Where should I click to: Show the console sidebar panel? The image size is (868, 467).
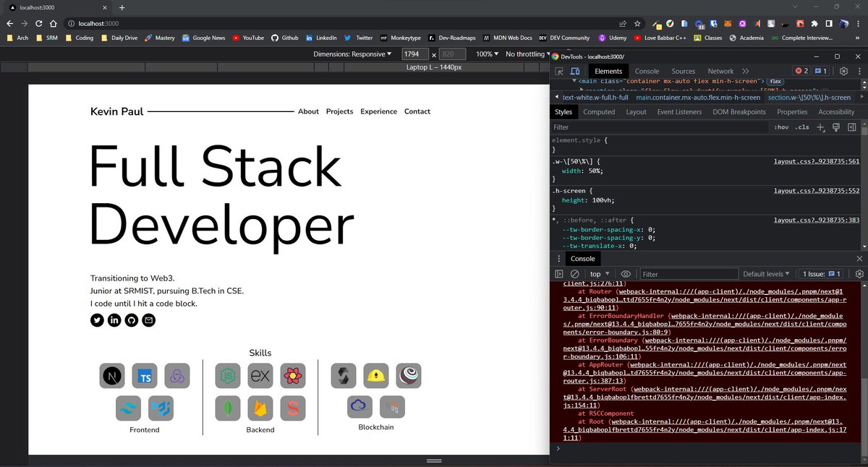pyautogui.click(x=558, y=273)
